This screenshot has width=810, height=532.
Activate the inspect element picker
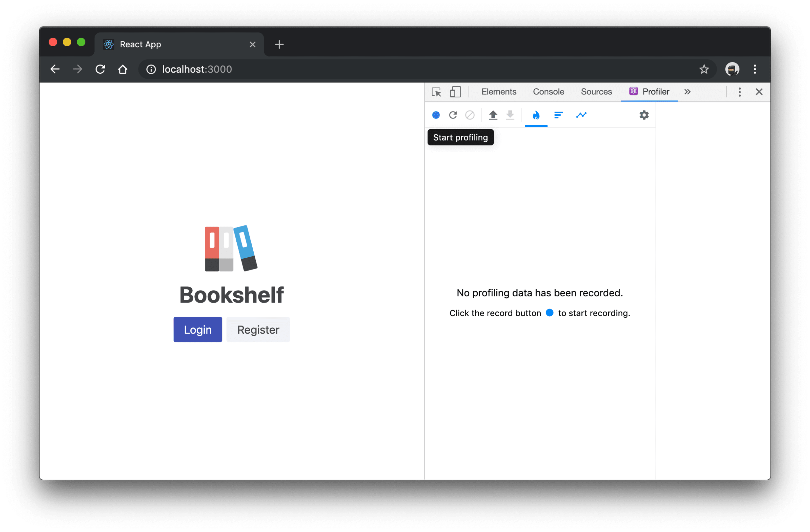(x=436, y=92)
